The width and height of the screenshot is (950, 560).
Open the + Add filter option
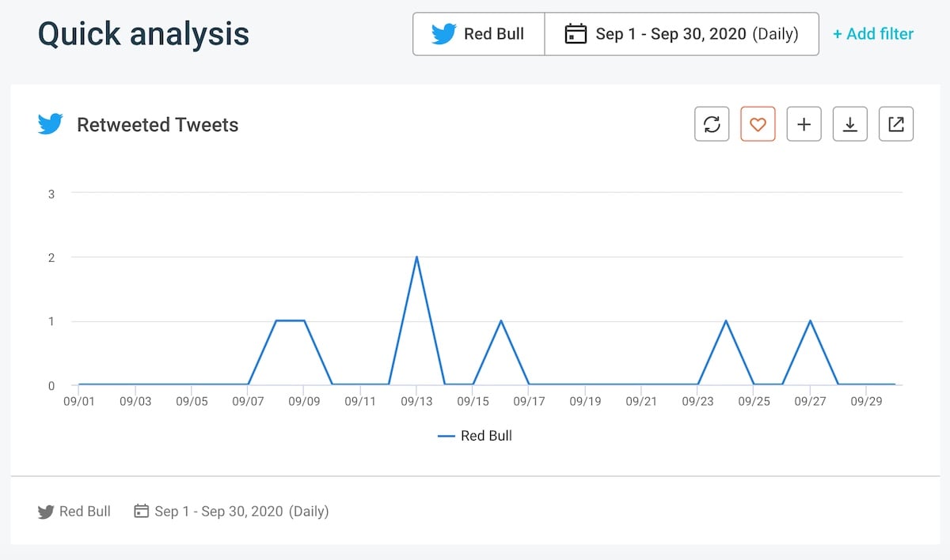(x=872, y=33)
